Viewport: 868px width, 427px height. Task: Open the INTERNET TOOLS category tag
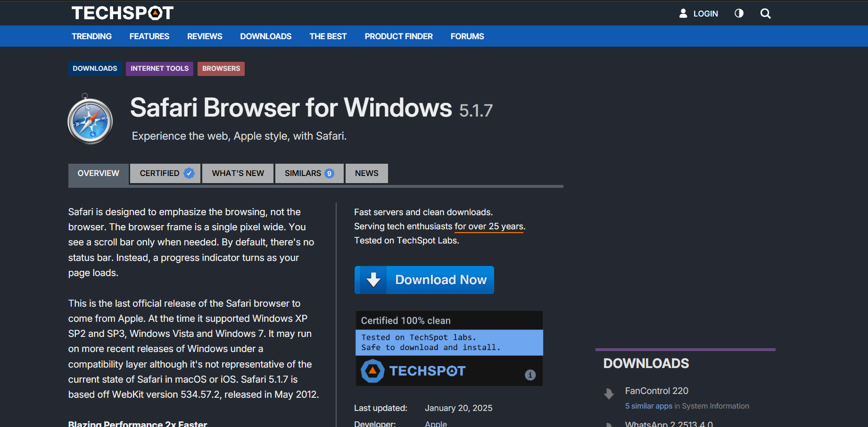coord(159,68)
